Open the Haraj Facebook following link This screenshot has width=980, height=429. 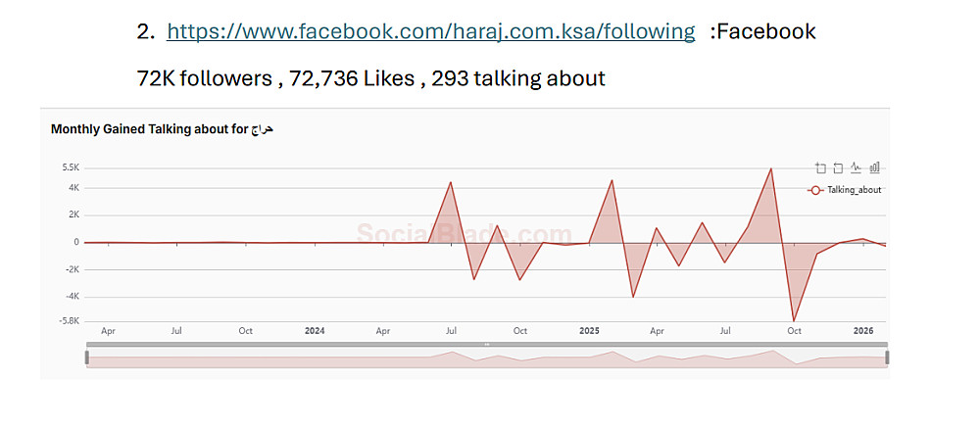[431, 31]
